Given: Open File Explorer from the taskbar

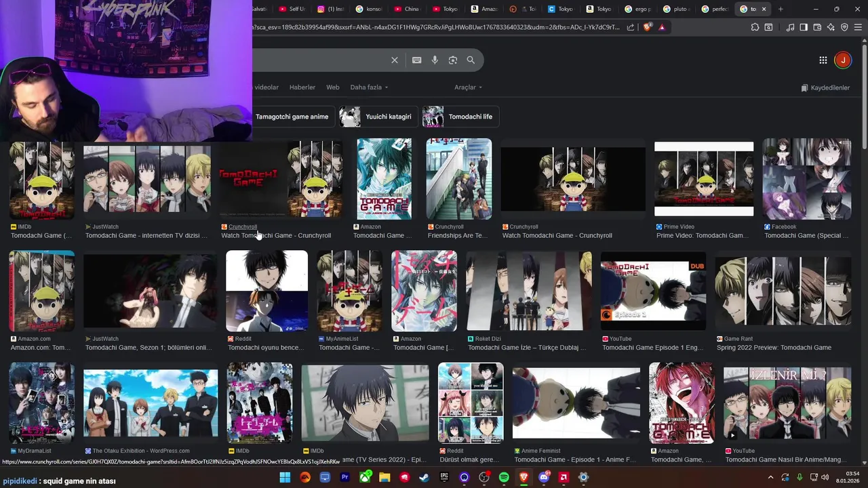Looking at the screenshot, I should (x=384, y=477).
